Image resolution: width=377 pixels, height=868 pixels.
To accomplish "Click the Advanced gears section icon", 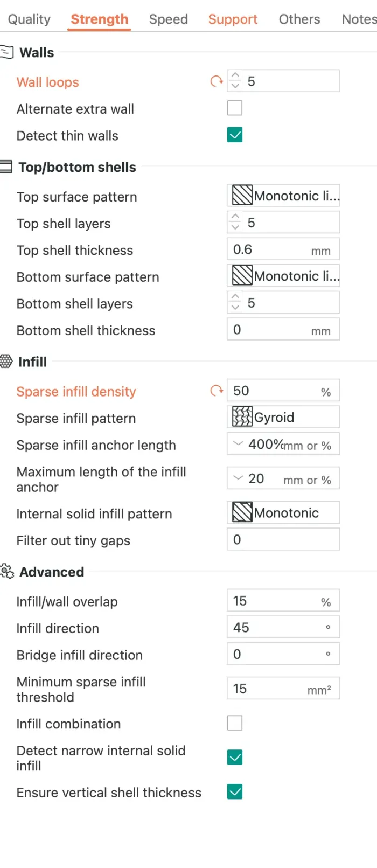I will (7, 571).
